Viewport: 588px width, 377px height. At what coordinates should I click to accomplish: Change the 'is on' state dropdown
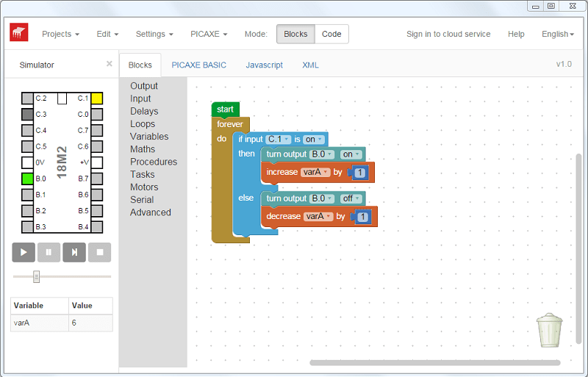[x=314, y=139]
